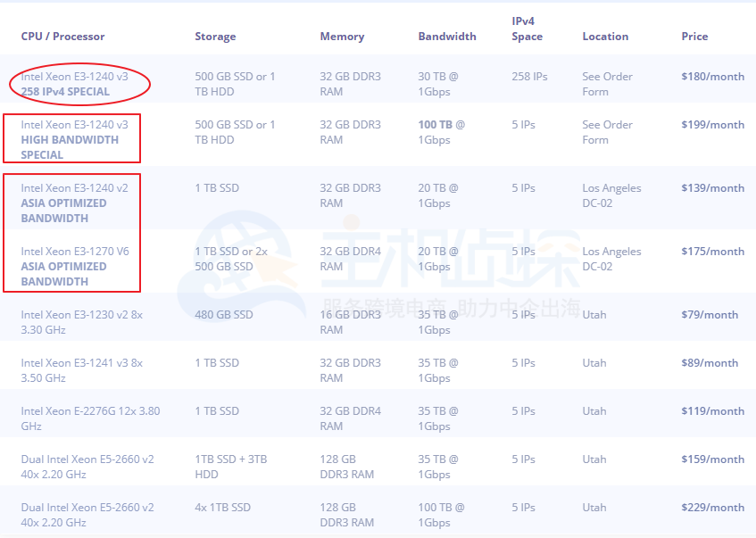
Task: Click the $229/month price
Action: [712, 508]
